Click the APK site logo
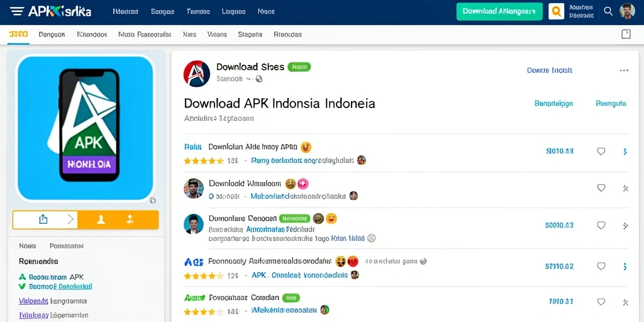644x322 pixels. pyautogui.click(x=60, y=11)
